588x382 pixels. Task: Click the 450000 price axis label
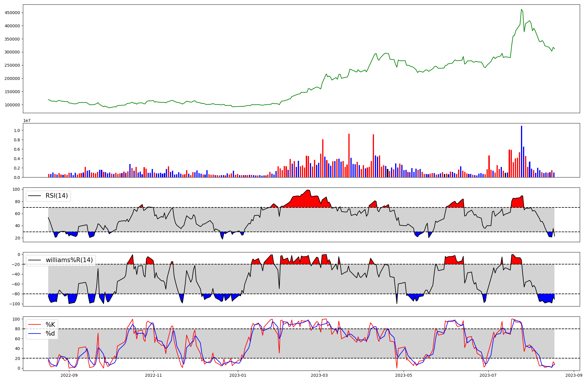coord(12,13)
